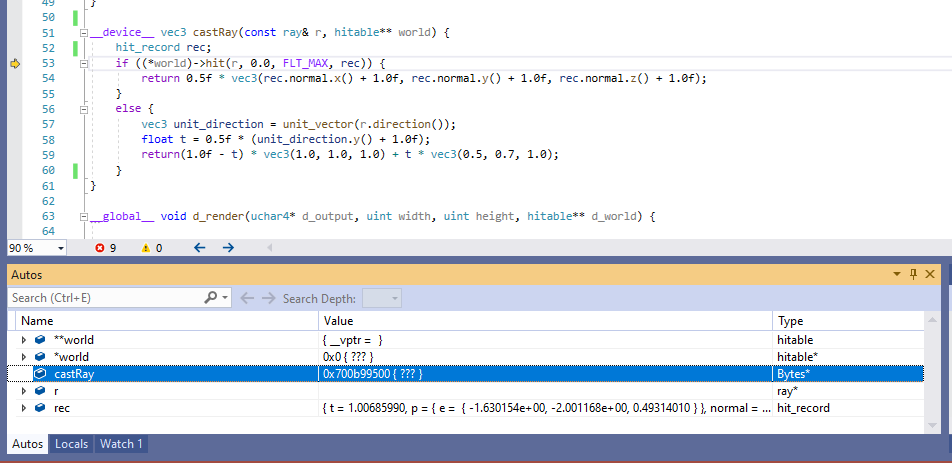
Task: Toggle the Autos panel auto-hide pin
Action: tap(913, 274)
